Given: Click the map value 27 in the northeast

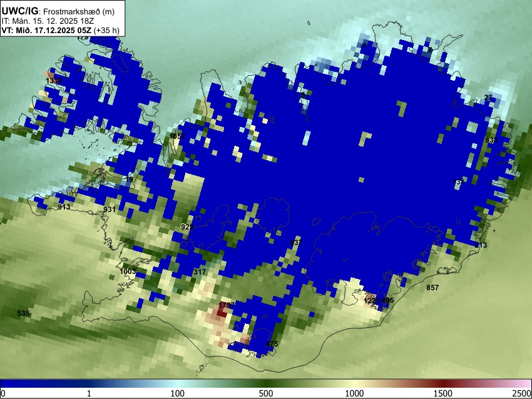Looking at the screenshot, I should (488, 98).
